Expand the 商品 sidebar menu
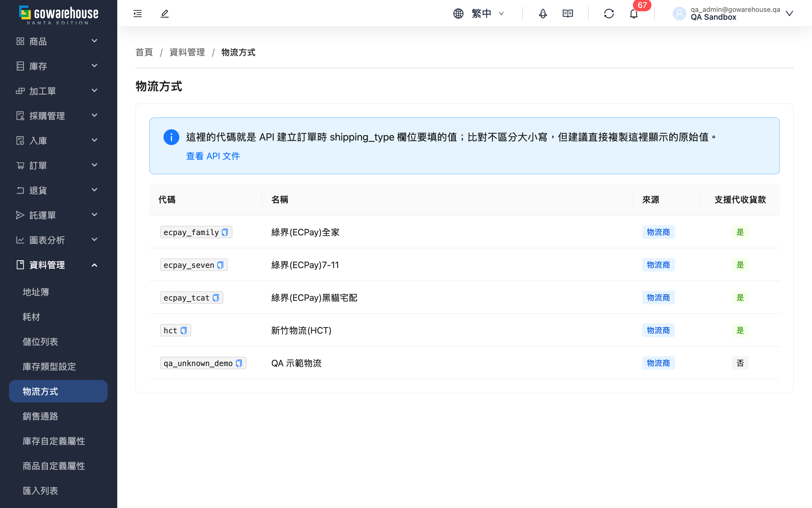Image resolution: width=812 pixels, height=508 pixels. click(58, 41)
